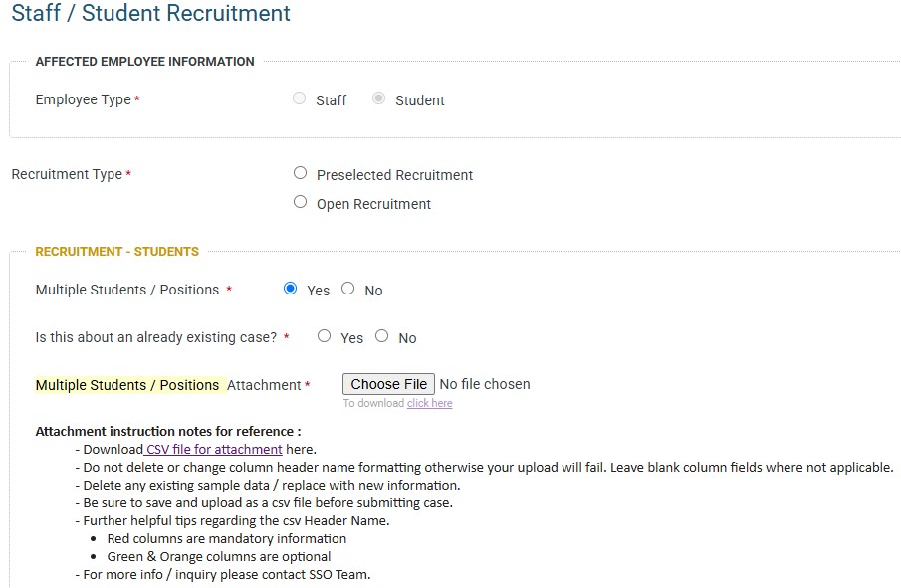Click the highlighted Multiple Students / Positions Attachment label

(x=127, y=385)
